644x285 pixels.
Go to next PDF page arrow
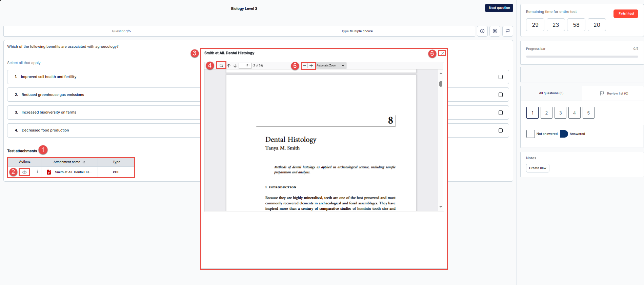coord(235,66)
